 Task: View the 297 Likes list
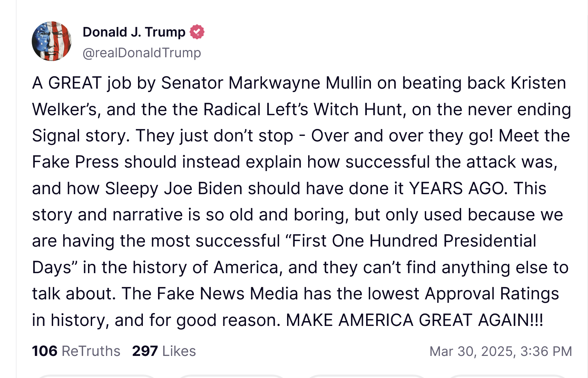(164, 351)
